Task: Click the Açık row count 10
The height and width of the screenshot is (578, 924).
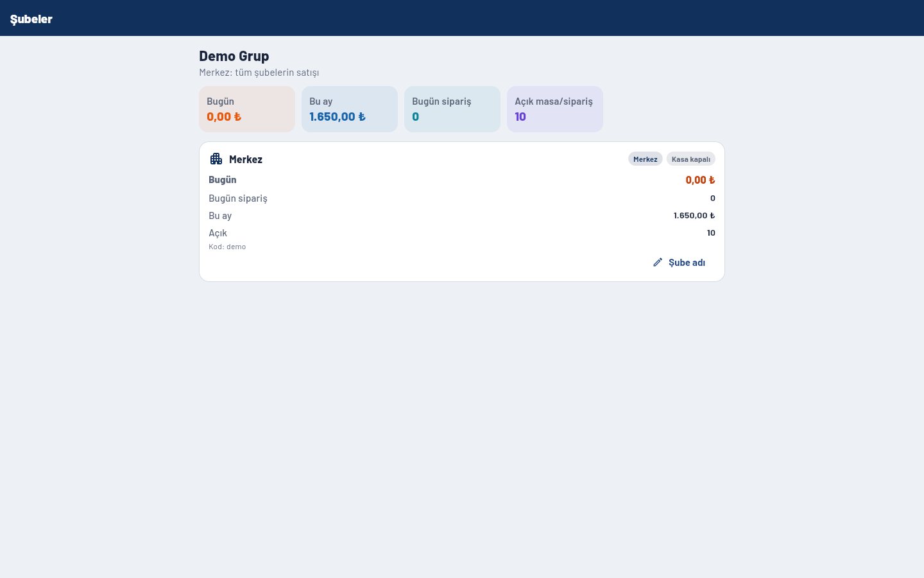Action: 711,232
